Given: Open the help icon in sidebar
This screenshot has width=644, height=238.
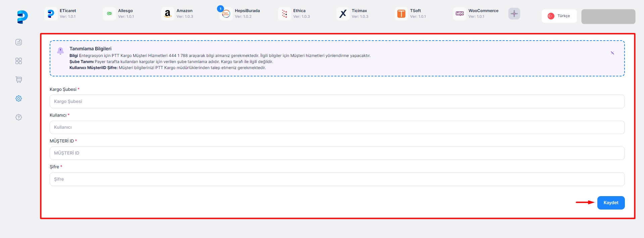Looking at the screenshot, I should coord(19,117).
